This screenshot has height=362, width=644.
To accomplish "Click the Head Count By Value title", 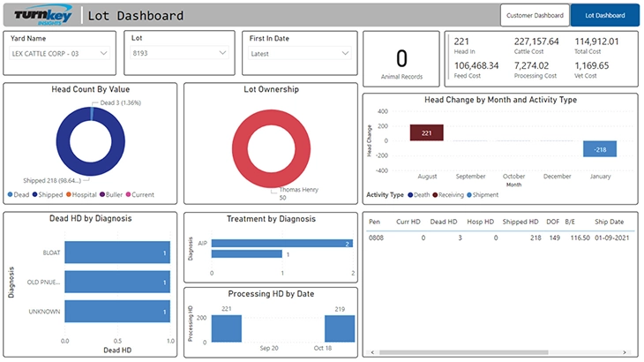I will coord(90,89).
